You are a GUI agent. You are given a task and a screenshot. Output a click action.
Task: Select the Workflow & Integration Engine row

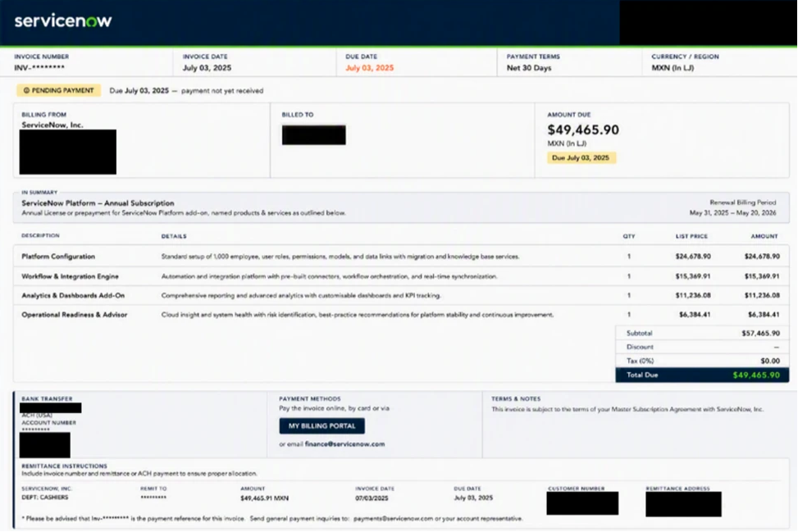click(401, 276)
